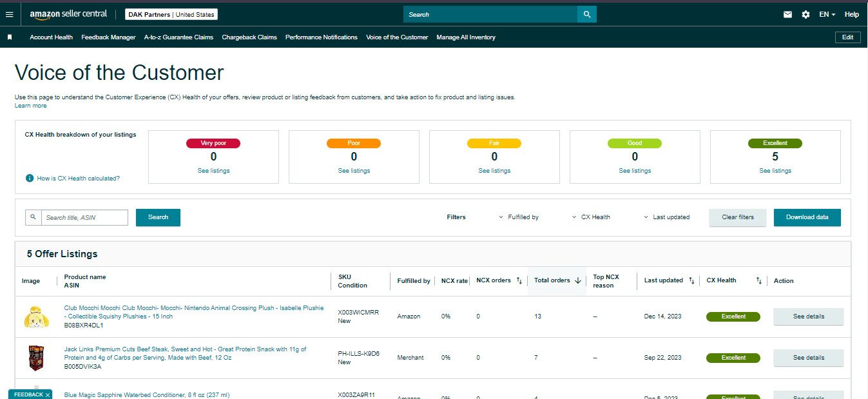See listings under Good
Image resolution: width=868 pixels, height=399 pixels.
635,171
